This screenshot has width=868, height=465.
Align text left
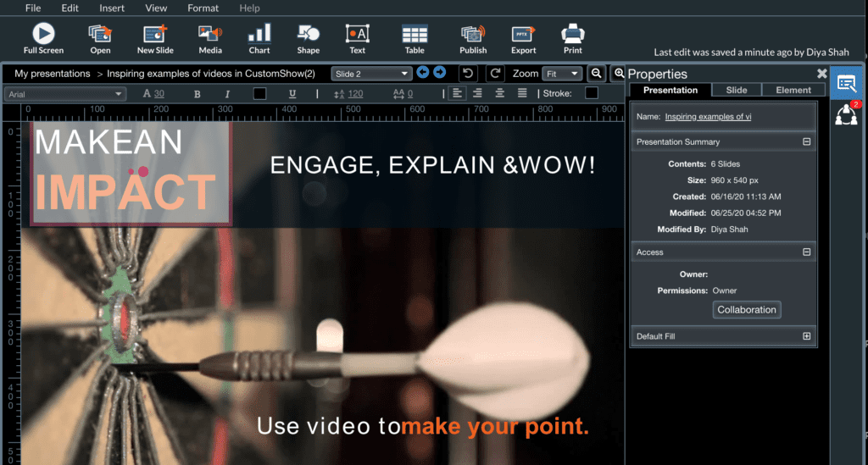coord(457,93)
